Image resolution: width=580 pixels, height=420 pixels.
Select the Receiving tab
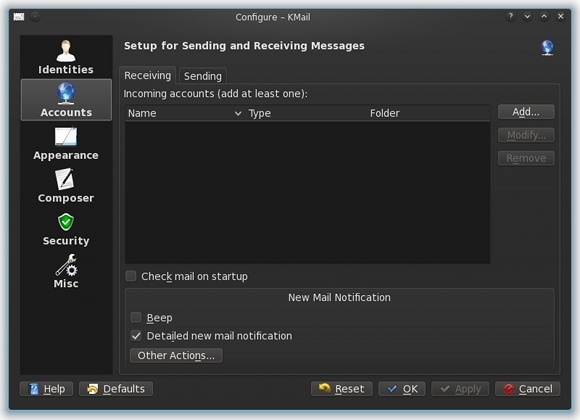148,75
